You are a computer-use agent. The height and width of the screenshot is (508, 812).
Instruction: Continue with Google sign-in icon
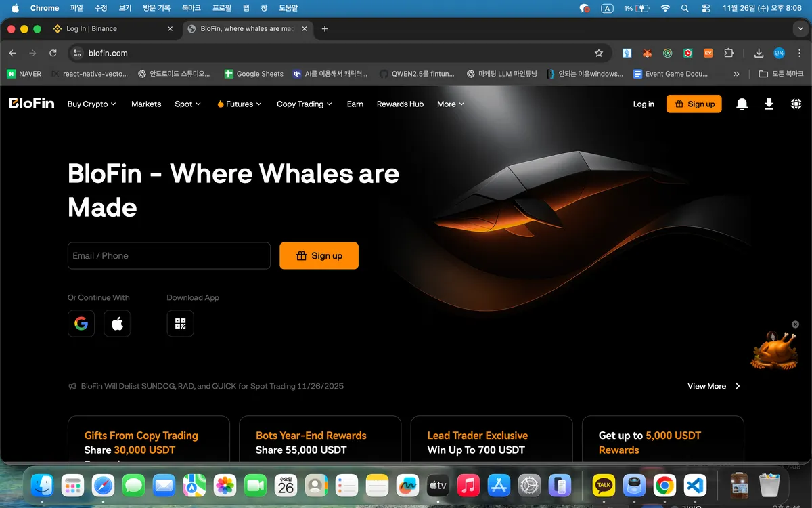pyautogui.click(x=81, y=324)
